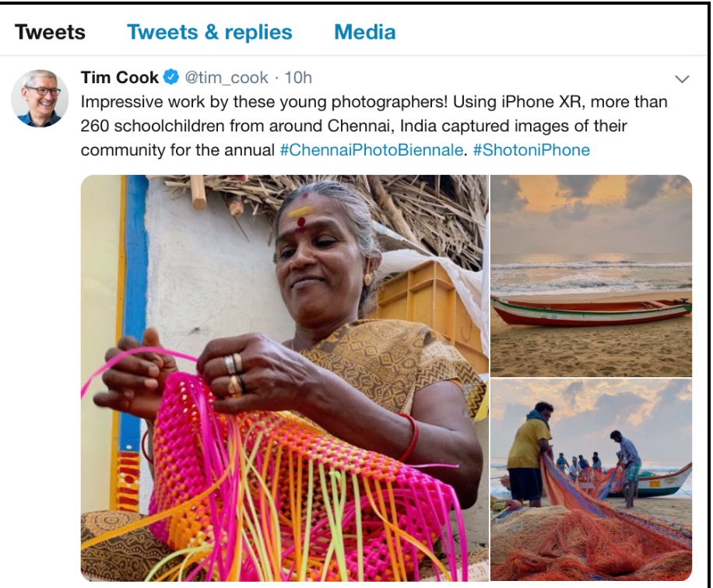The image size is (713, 588).
Task: Click the cloudy sunset sky in top-right photo
Action: point(591,214)
